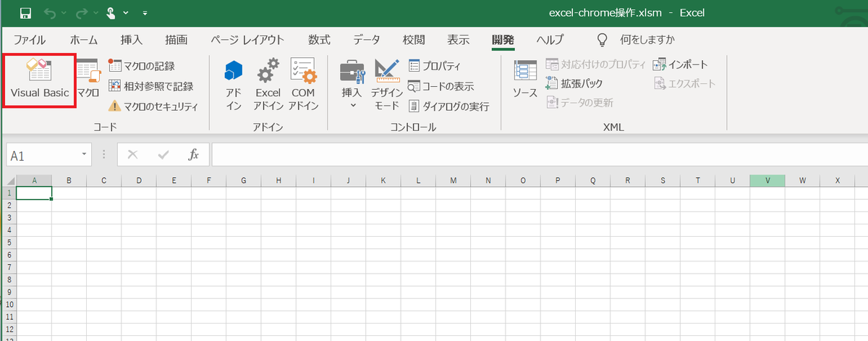Start マクロの記録 recording
The image size is (868, 341).
click(x=142, y=66)
